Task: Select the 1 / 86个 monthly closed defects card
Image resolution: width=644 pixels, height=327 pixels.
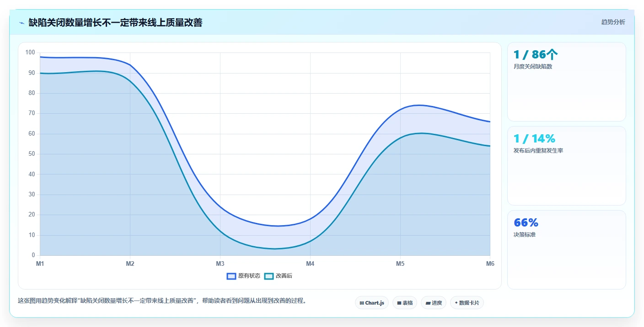Action: pos(566,82)
